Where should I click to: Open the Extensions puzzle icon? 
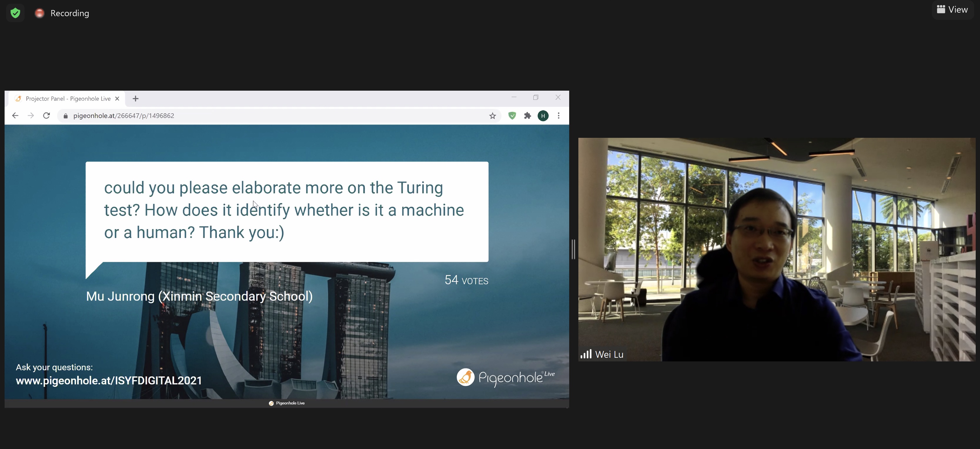point(527,116)
